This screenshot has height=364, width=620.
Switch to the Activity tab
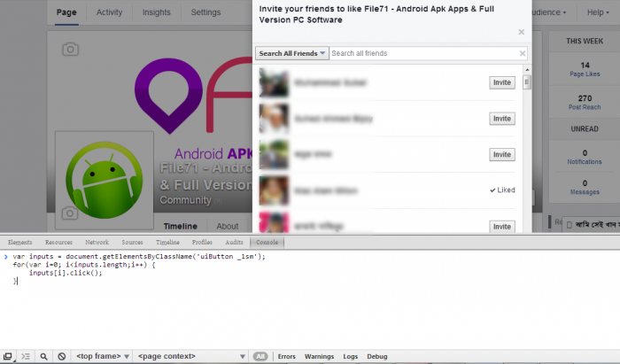click(109, 12)
